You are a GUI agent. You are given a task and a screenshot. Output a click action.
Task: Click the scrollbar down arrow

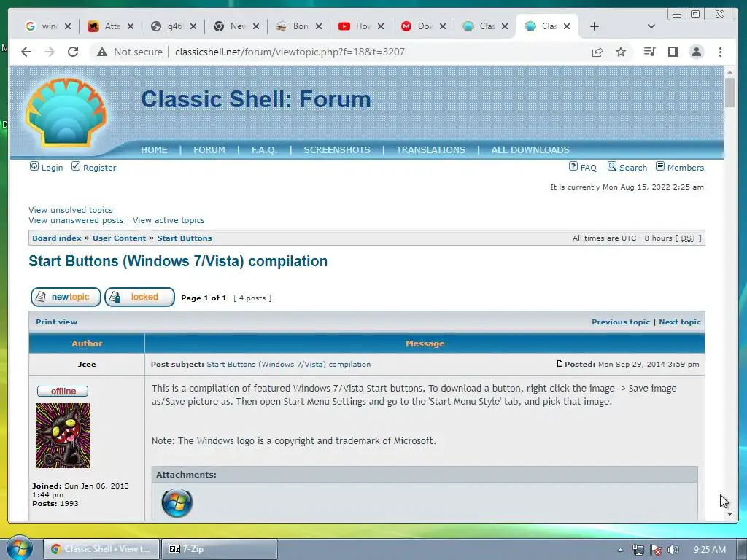729,514
